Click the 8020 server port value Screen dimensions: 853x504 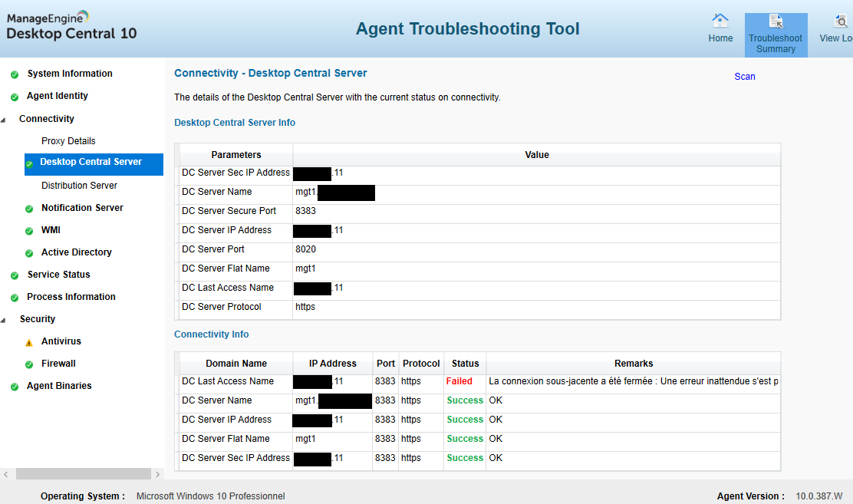[306, 249]
